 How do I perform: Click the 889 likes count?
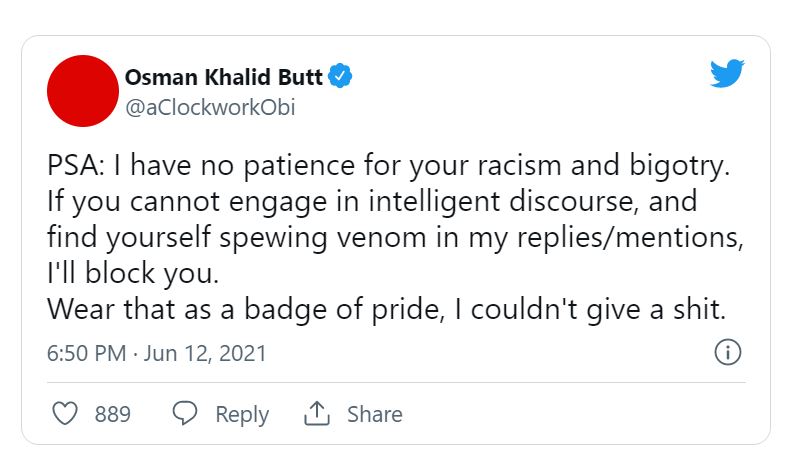113,414
